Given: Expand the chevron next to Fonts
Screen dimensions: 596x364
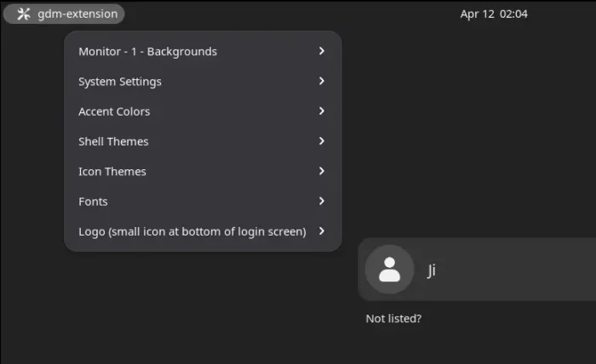Looking at the screenshot, I should [x=321, y=202].
